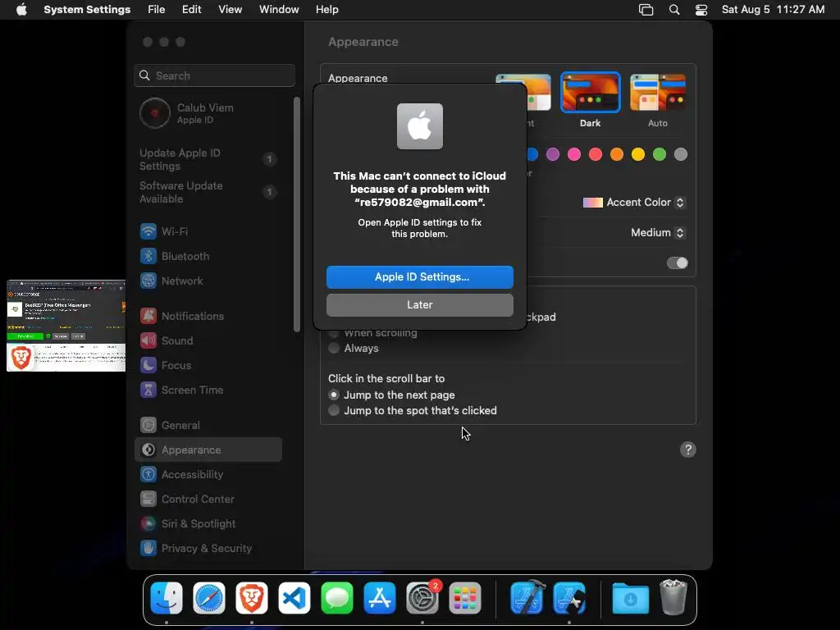Pick the green accent color

[x=660, y=154]
